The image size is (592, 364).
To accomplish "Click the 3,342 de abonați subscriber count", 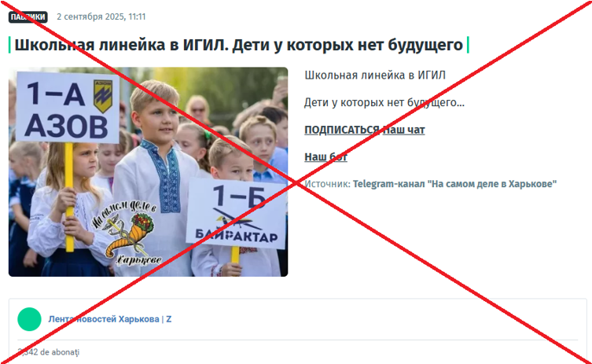I will coord(48,352).
